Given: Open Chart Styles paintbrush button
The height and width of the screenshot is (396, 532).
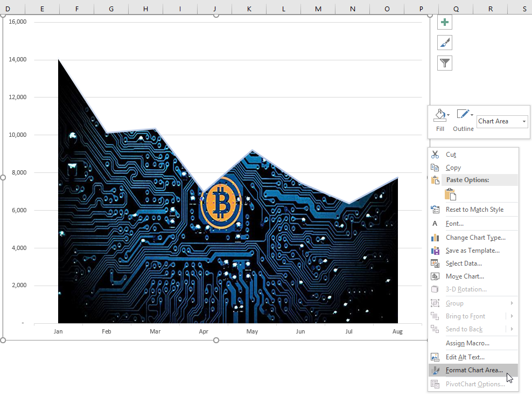Looking at the screenshot, I should [x=444, y=43].
